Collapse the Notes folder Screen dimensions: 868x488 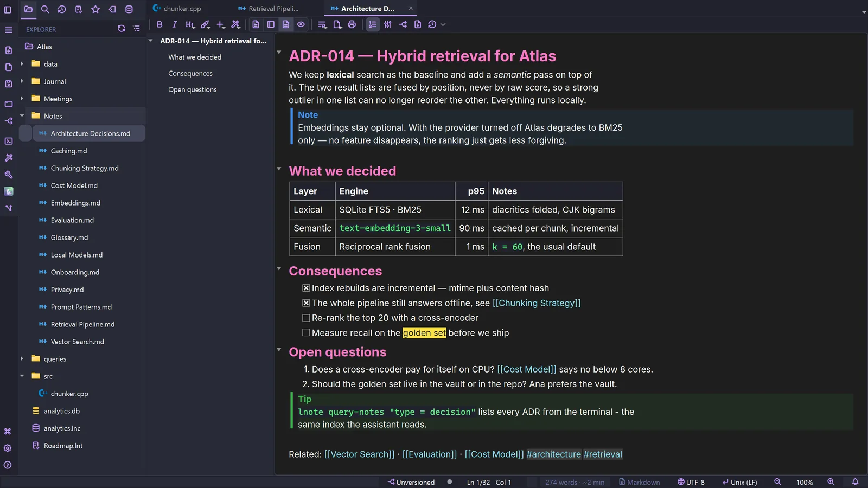coord(22,116)
